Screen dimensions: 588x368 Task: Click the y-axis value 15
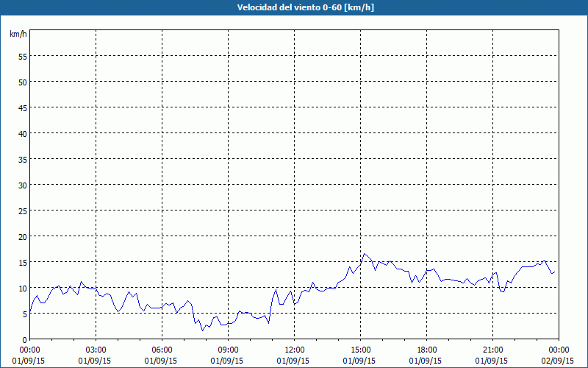point(23,262)
